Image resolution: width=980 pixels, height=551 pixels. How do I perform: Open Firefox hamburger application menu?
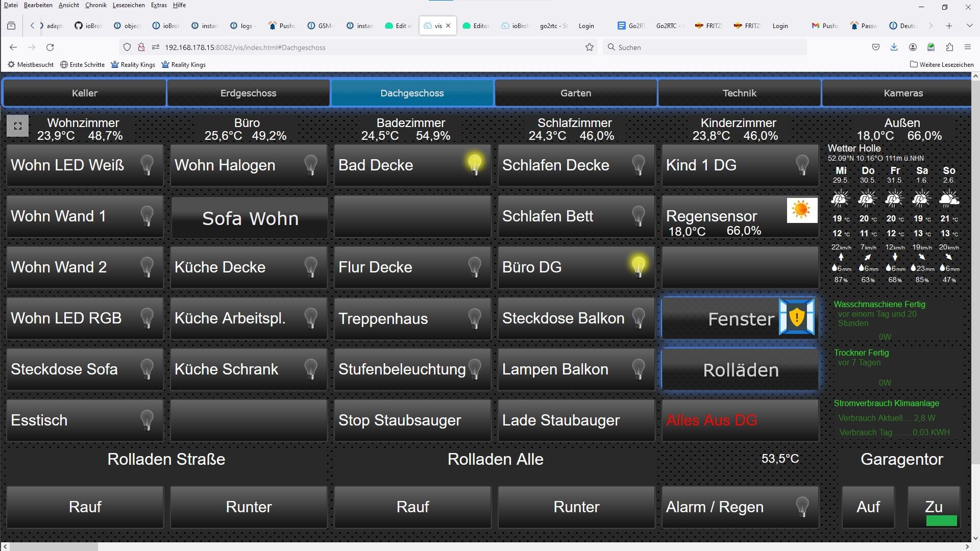click(x=968, y=47)
